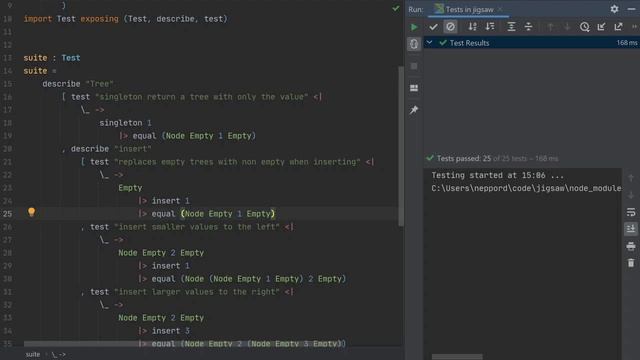Place cursor on 'import Test exposing' line
This screenshot has height=360, width=640.
pos(125,19)
